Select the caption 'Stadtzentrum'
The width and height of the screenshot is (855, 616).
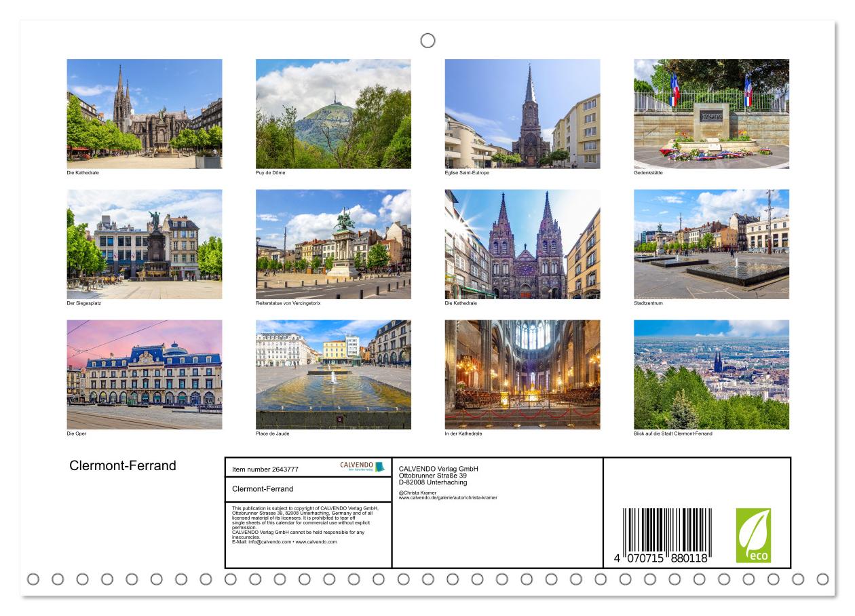point(649,303)
